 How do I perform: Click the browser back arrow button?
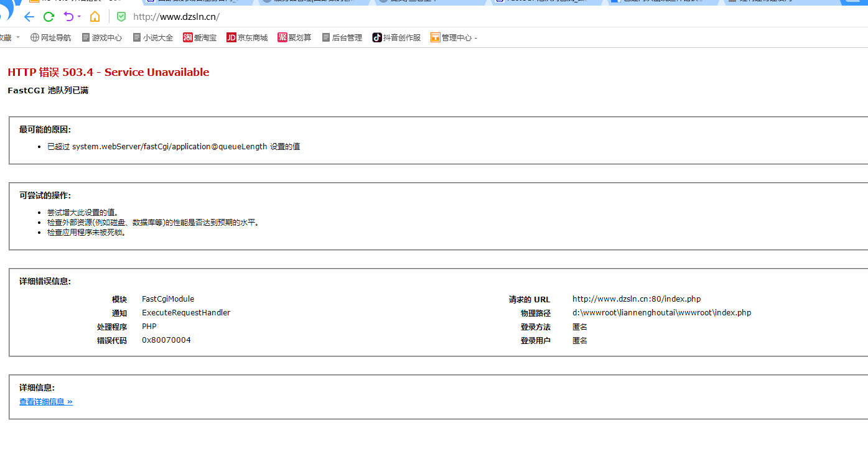[29, 17]
